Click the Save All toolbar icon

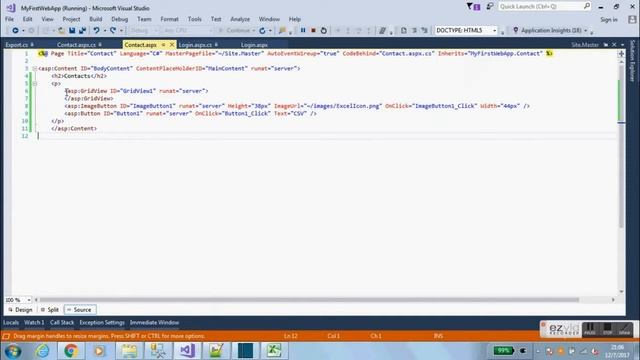[x=82, y=31]
